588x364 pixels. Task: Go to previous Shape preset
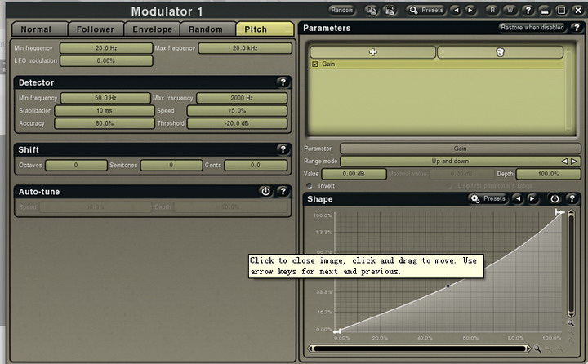point(518,198)
